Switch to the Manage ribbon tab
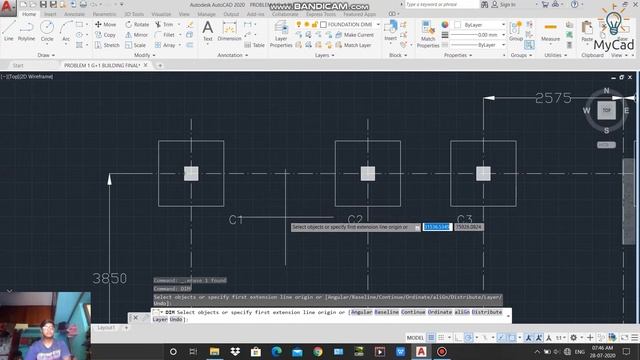640x360 pixels. (x=206, y=14)
